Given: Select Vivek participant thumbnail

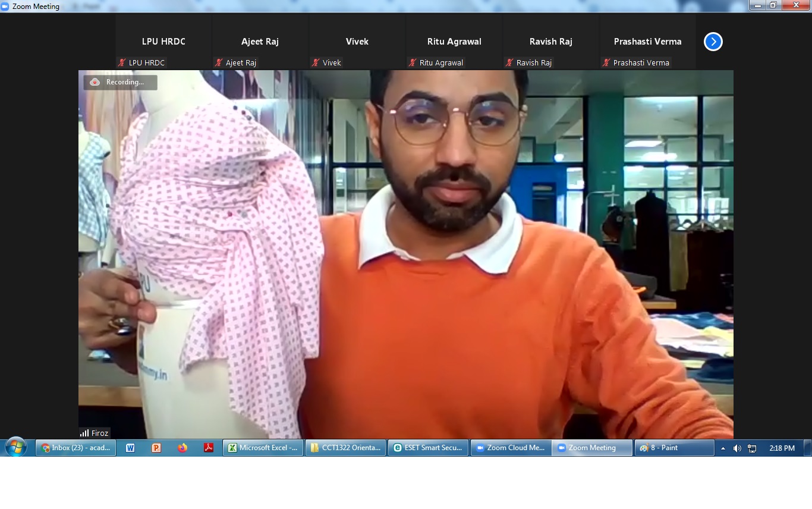Looking at the screenshot, I should tap(357, 42).
